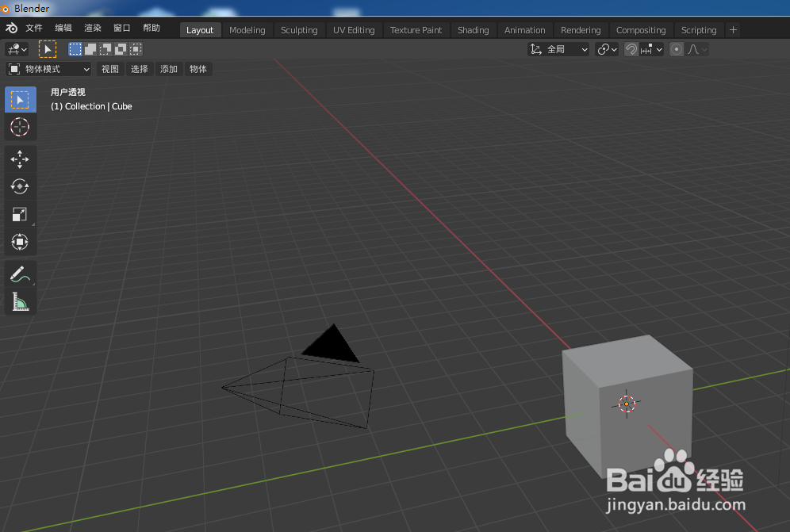790x532 pixels.
Task: Click the active select tool icon in header
Action: (48, 49)
